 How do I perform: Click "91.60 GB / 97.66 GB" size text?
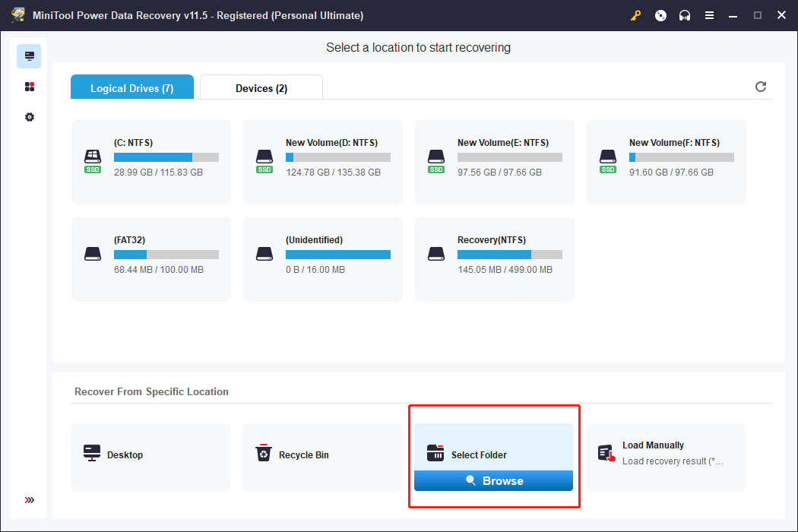pyautogui.click(x=671, y=172)
